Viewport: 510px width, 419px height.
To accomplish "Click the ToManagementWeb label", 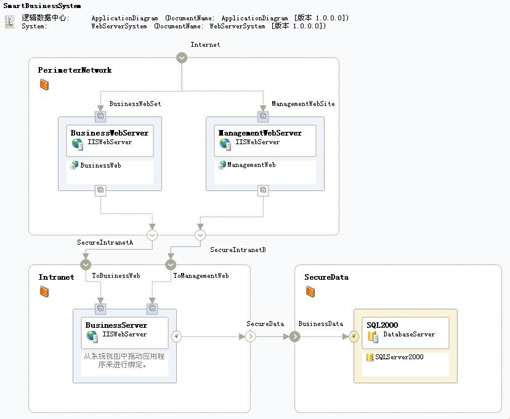I will 201,276.
